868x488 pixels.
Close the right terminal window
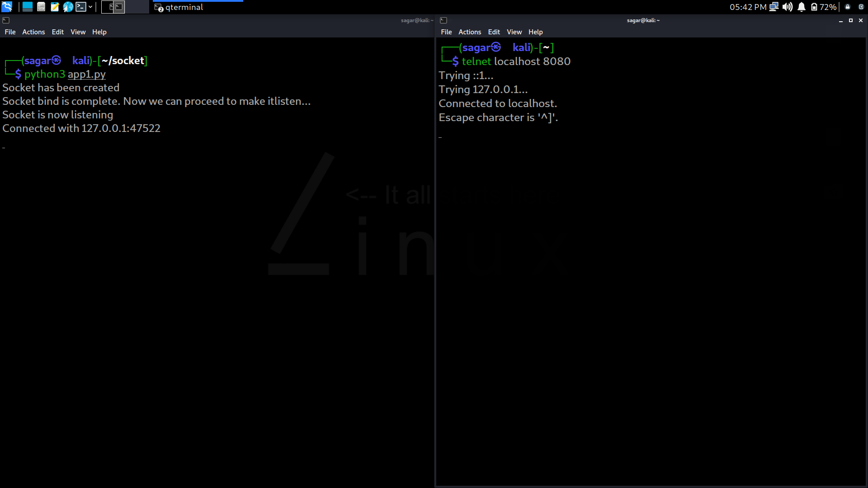click(x=861, y=20)
